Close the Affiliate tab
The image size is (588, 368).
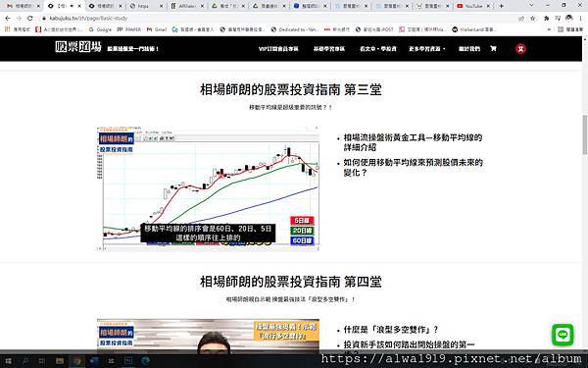click(x=202, y=6)
